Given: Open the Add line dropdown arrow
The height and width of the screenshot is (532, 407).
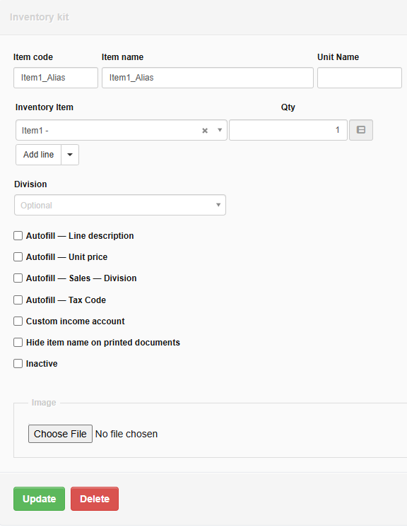Looking at the screenshot, I should (70, 155).
